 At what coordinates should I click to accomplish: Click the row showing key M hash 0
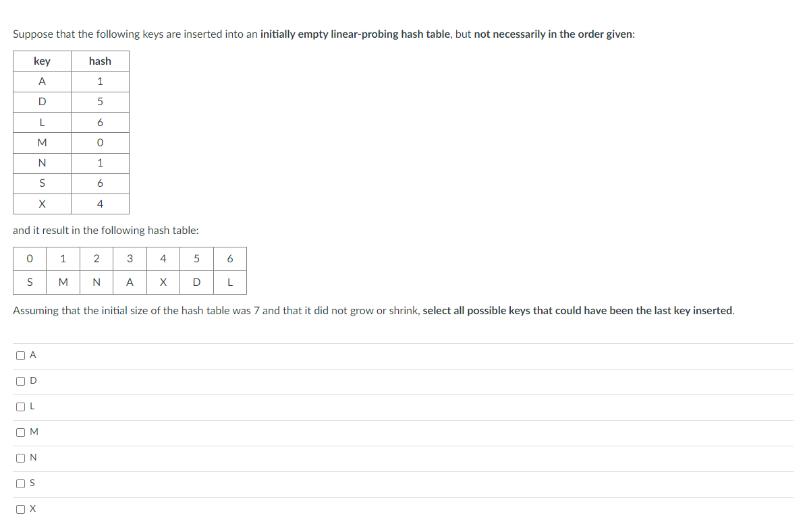click(x=71, y=142)
